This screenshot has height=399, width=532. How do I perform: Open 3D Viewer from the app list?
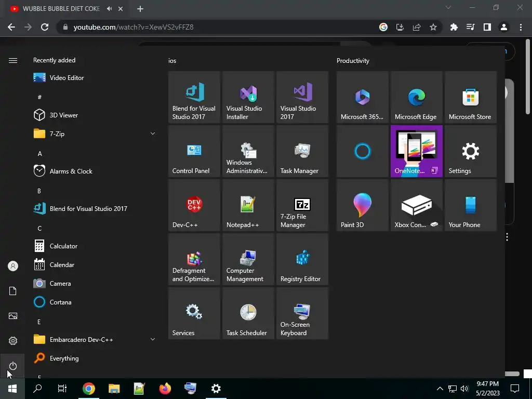tap(95, 115)
